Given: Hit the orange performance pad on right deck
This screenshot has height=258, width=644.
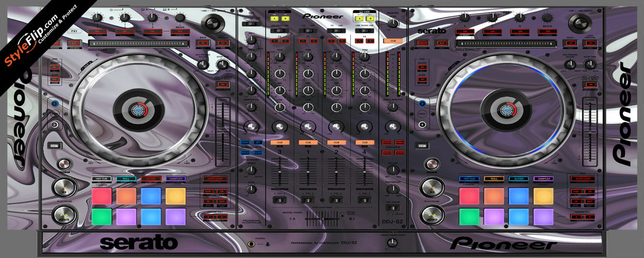Looking at the screenshot, I should click(x=494, y=196).
